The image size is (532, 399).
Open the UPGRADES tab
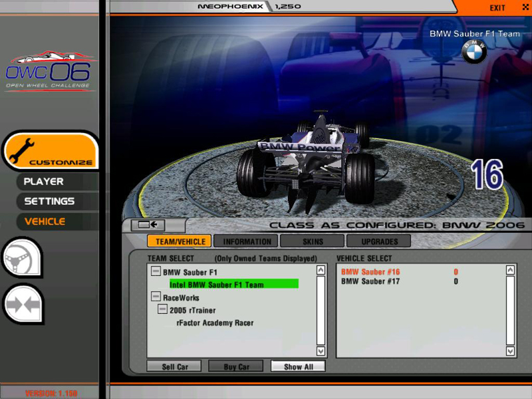[378, 241]
